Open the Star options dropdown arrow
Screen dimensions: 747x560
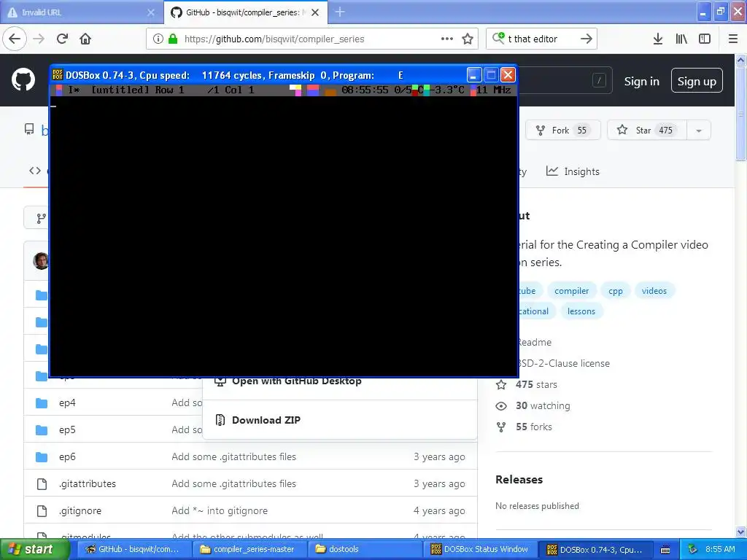tap(699, 131)
